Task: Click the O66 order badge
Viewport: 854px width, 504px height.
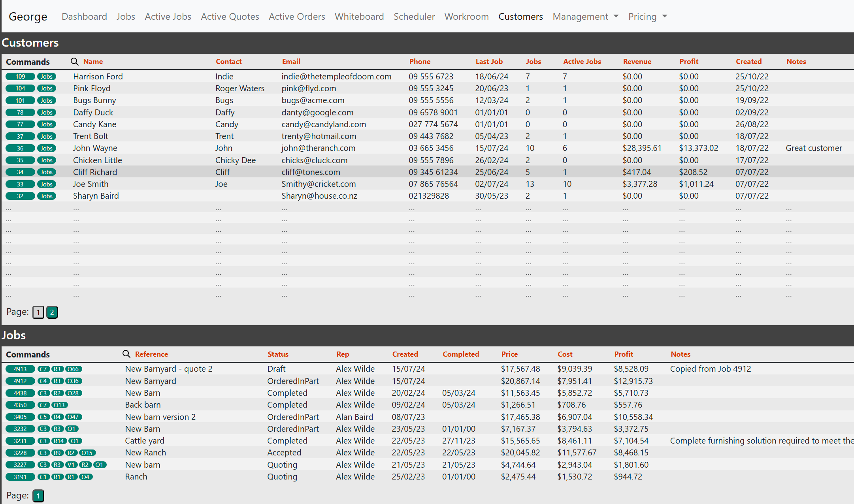Action: 73,369
